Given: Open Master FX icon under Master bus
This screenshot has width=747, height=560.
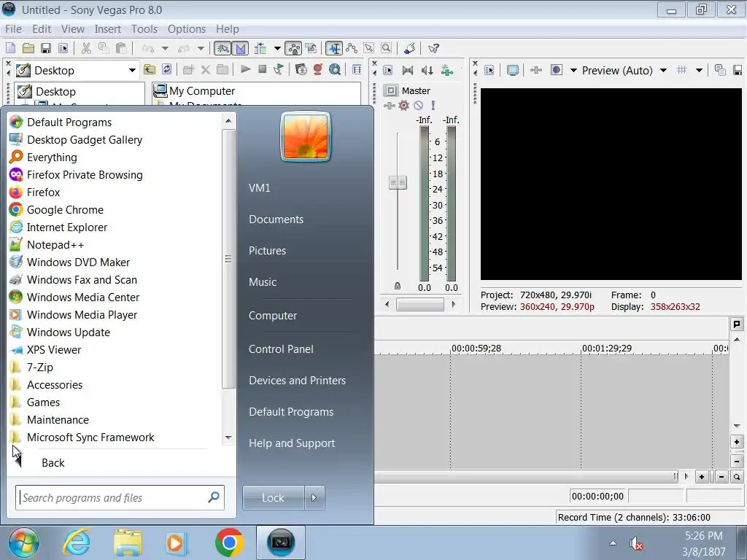Looking at the screenshot, I should click(x=390, y=106).
